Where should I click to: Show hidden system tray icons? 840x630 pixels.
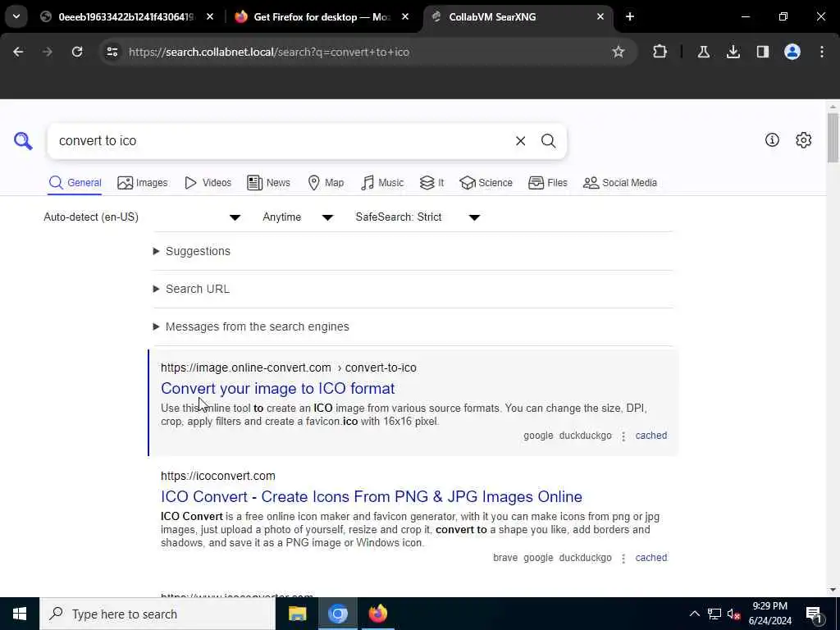click(694, 614)
